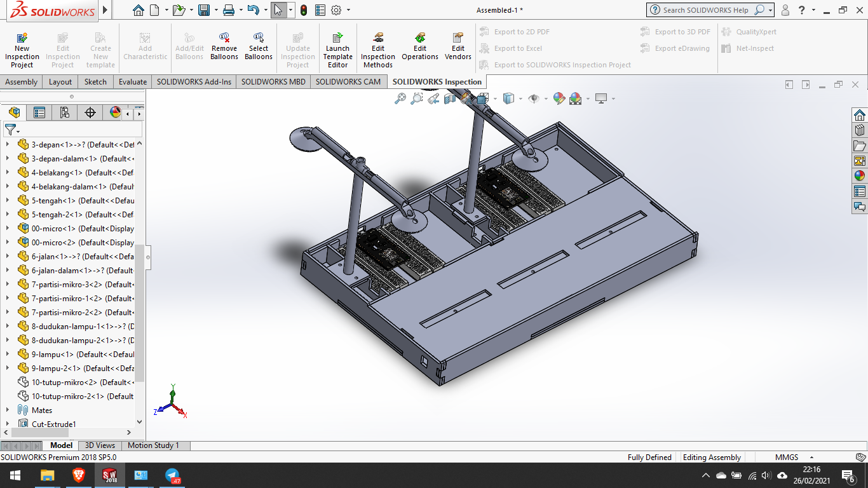This screenshot has height=488, width=868.
Task: Switch to ConfigurationManager tab icon
Action: (x=65, y=112)
